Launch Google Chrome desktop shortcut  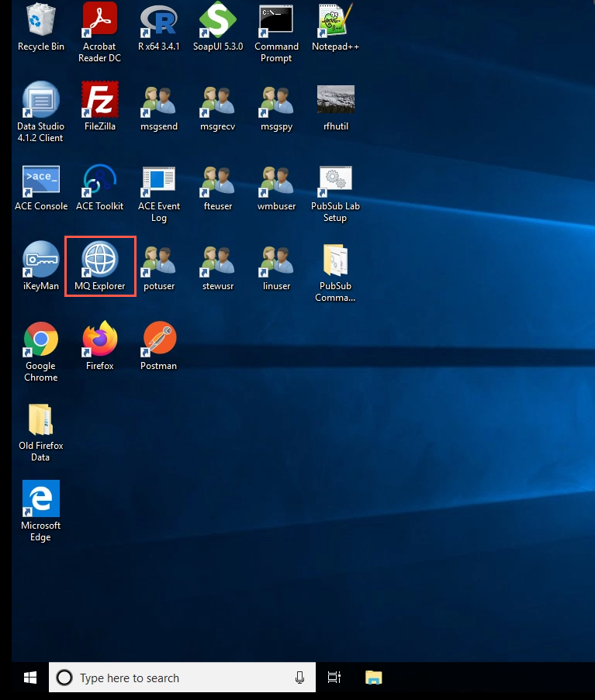click(40, 352)
